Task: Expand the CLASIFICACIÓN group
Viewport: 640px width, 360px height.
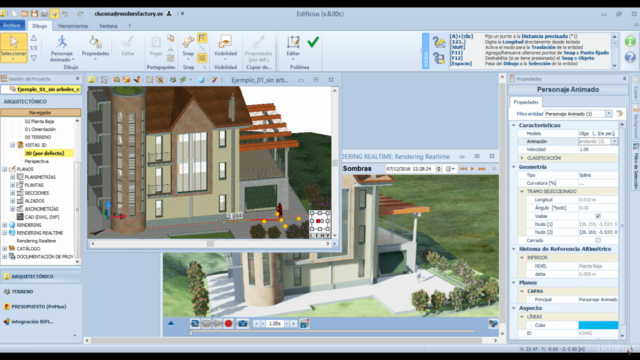Action: click(x=522, y=158)
